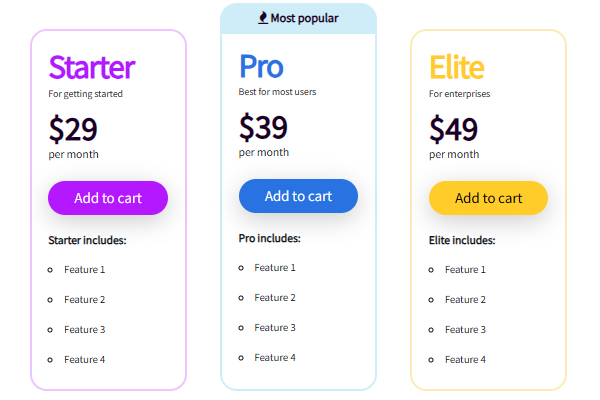The image size is (600, 400).
Task: Click Feature 1 in Starter list
Action: (84, 270)
